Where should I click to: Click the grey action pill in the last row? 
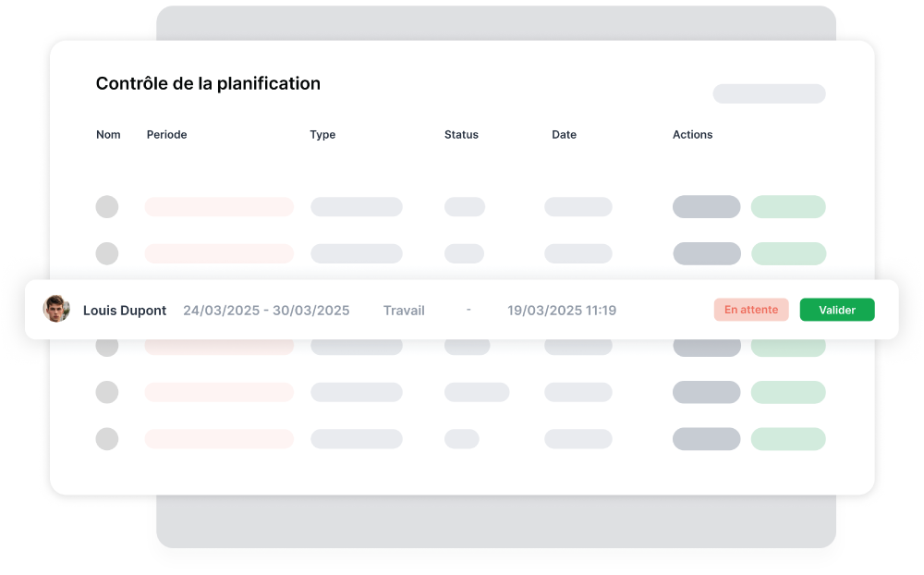[707, 439]
